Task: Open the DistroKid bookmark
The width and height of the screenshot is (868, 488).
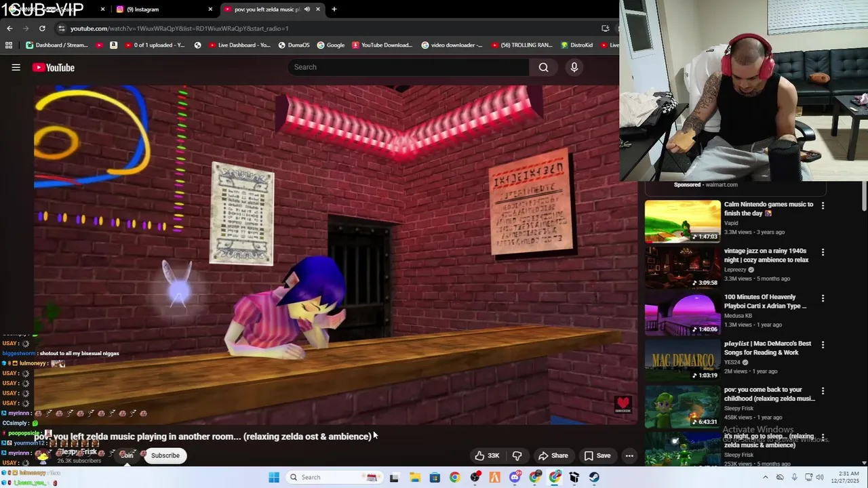Action: click(577, 45)
